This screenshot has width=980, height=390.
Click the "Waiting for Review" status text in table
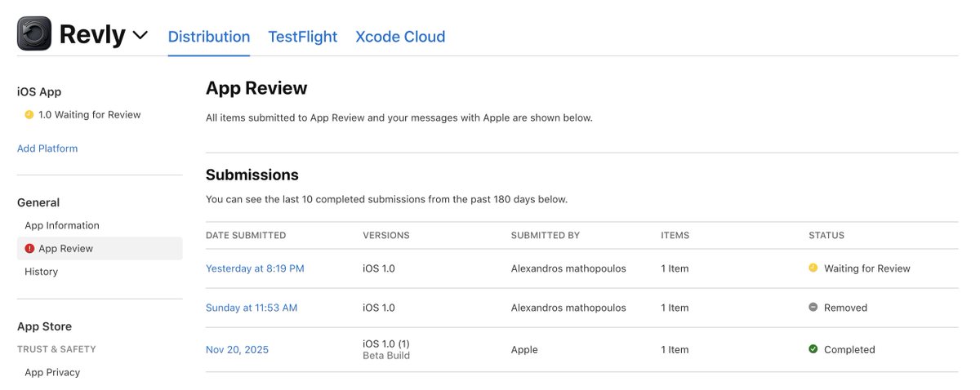coord(867,268)
